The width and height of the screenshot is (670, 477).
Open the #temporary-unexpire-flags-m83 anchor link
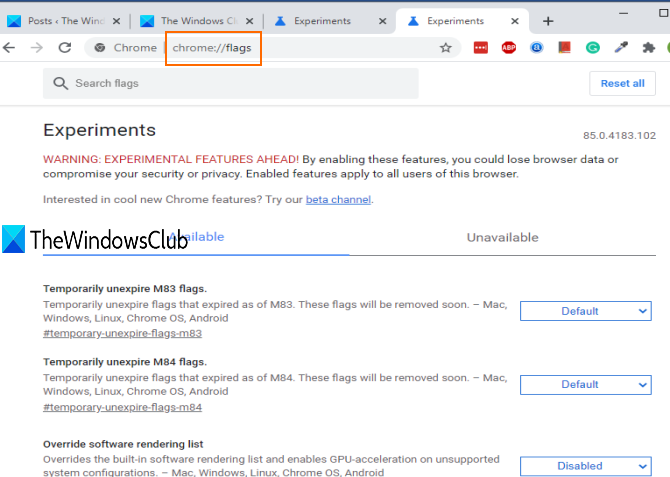122,333
